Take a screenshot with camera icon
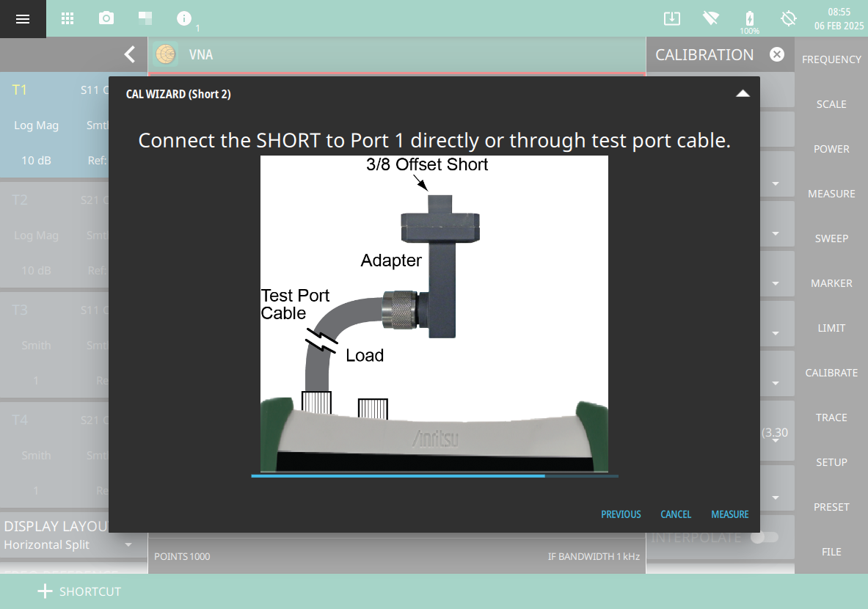The width and height of the screenshot is (868, 609). tap(106, 19)
